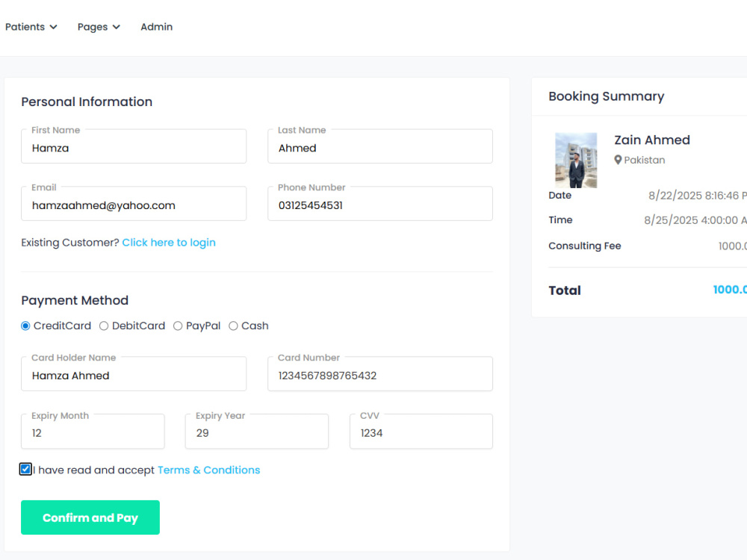Select PayPal as payment method
747x560 pixels.
(178, 326)
